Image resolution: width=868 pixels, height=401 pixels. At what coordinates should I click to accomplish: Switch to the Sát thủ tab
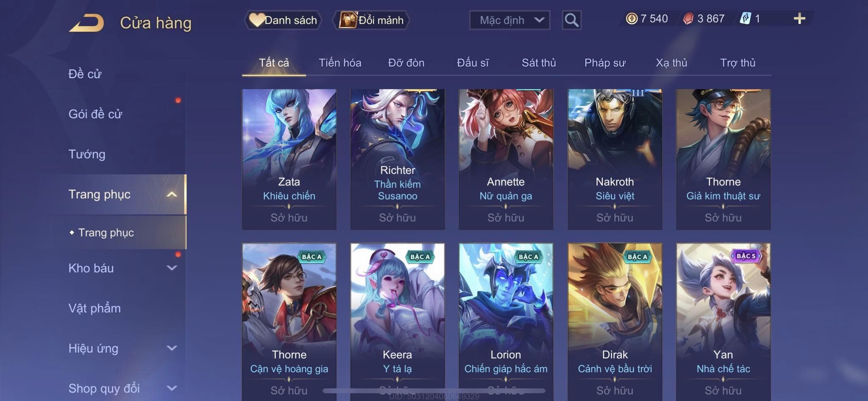pos(539,63)
